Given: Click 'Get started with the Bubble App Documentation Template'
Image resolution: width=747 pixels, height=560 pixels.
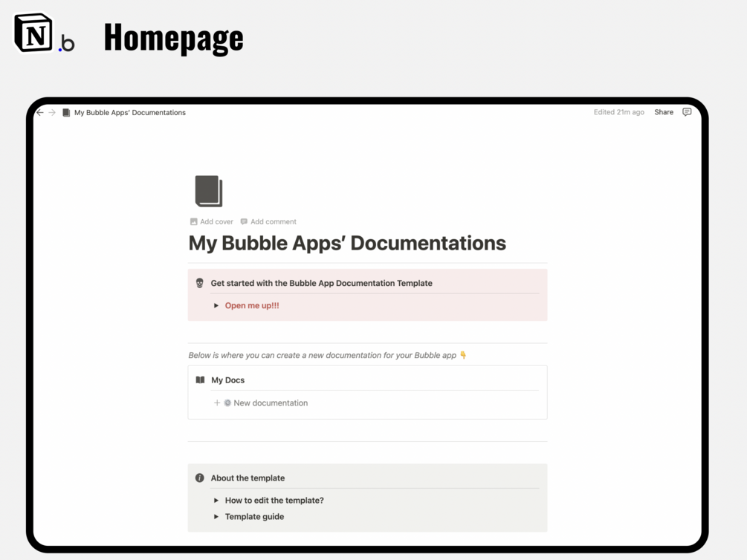Looking at the screenshot, I should coord(322,283).
